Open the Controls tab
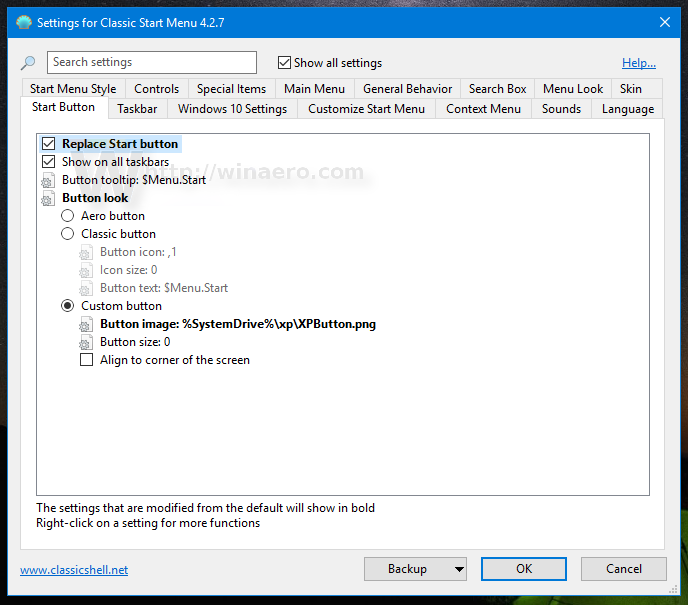Screen dimensions: 688x605 (157, 89)
